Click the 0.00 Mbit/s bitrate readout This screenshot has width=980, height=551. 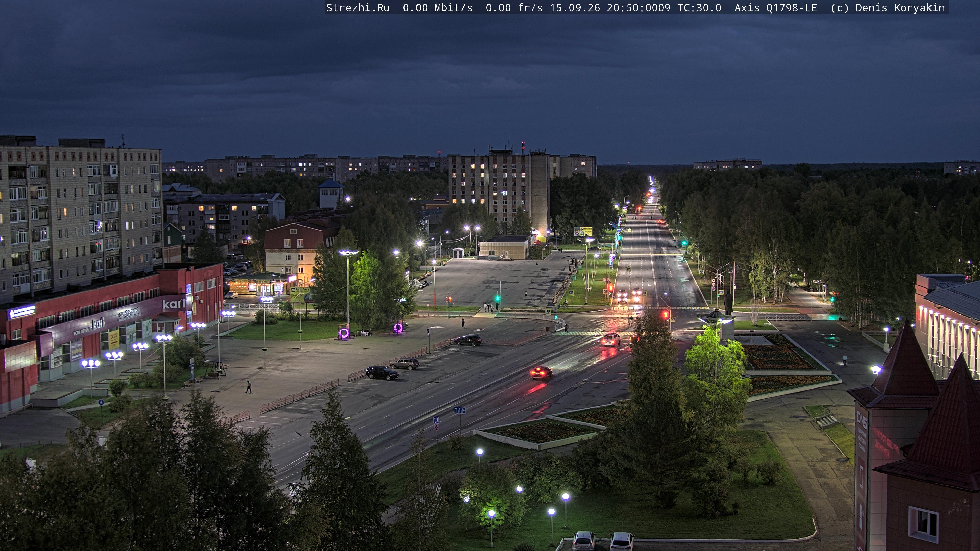(x=437, y=8)
